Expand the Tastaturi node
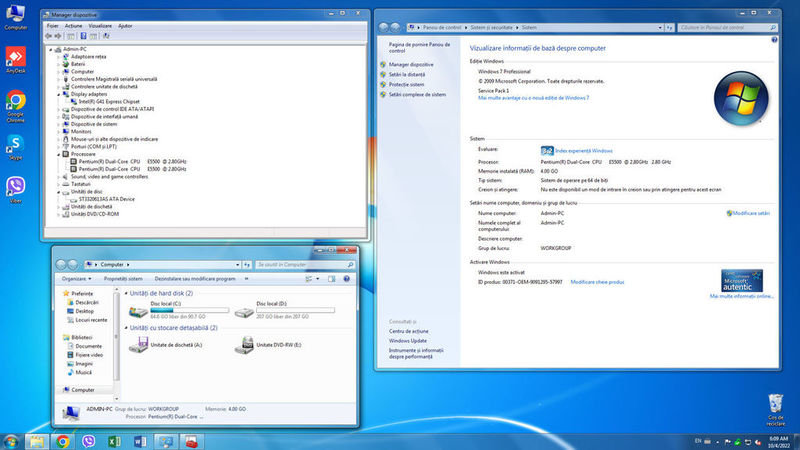Image resolution: width=800 pixels, height=450 pixels. click(x=59, y=184)
